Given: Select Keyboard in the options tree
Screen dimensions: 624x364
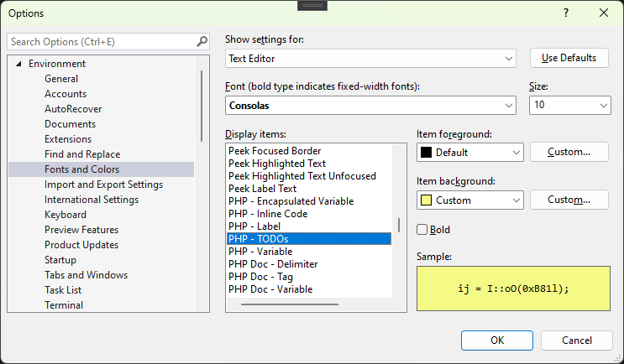Looking at the screenshot, I should [66, 215].
